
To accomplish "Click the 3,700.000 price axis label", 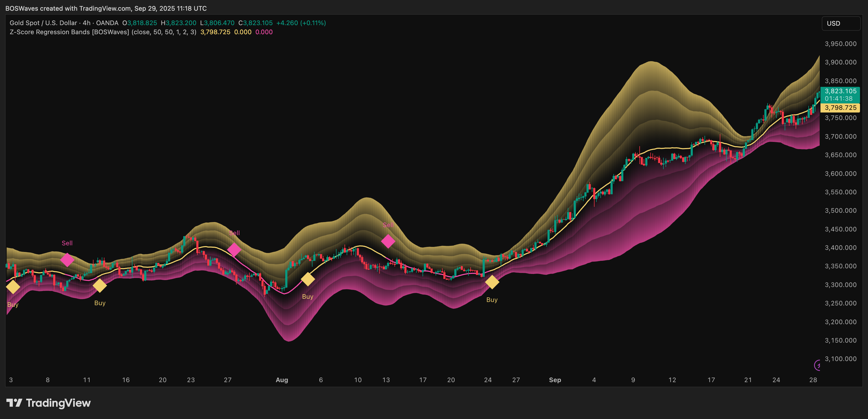I will [840, 137].
